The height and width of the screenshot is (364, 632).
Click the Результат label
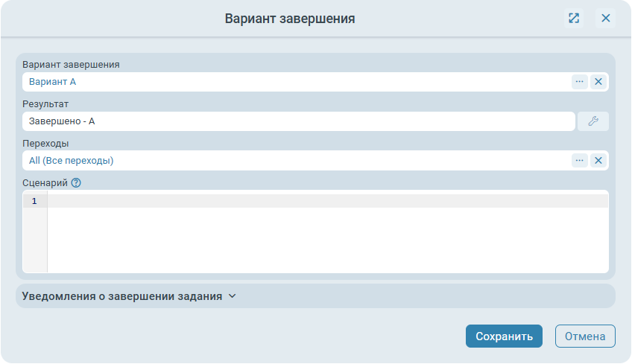click(x=45, y=103)
